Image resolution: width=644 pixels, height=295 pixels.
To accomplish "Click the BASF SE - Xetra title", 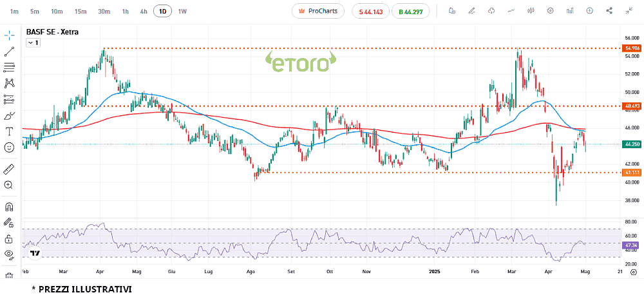I will [x=52, y=32].
